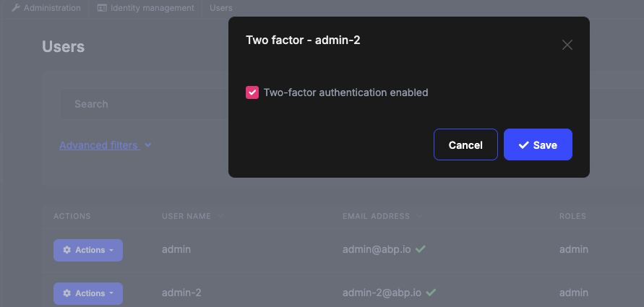Image resolution: width=644 pixels, height=307 pixels.
Task: Open the Actions dropdown caret for admin-2
Action: (112, 293)
